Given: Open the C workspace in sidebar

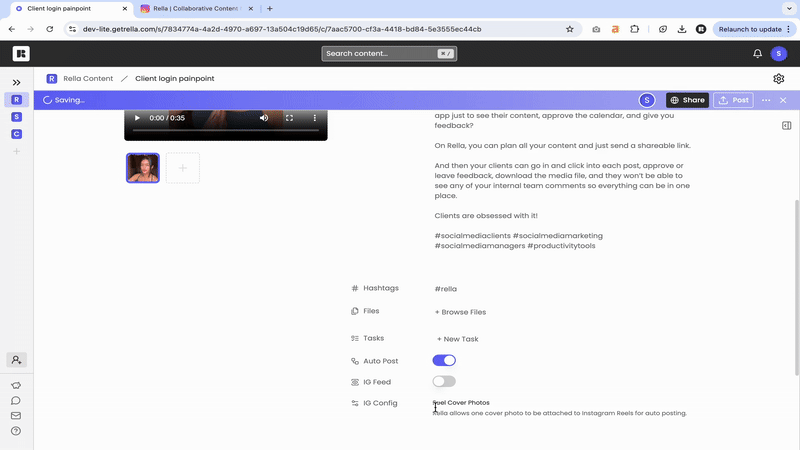Looking at the screenshot, I should click(x=16, y=134).
